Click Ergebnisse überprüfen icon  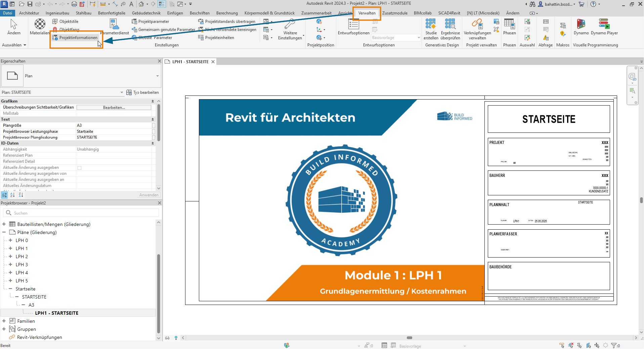pos(450,29)
